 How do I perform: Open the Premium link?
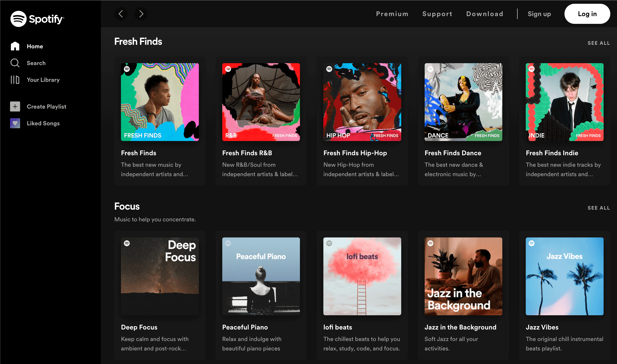[x=392, y=14]
